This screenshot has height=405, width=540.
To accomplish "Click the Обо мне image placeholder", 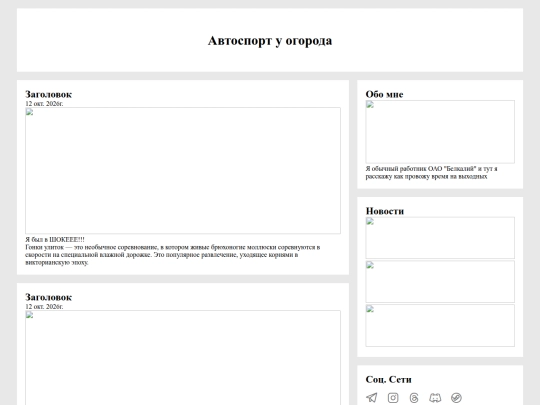I will click(440, 132).
